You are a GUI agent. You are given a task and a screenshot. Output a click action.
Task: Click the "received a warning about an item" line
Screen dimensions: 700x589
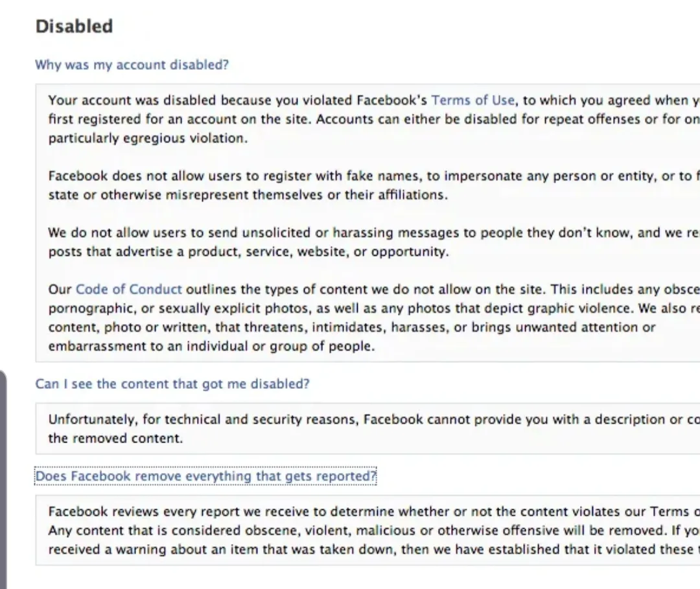point(324,549)
